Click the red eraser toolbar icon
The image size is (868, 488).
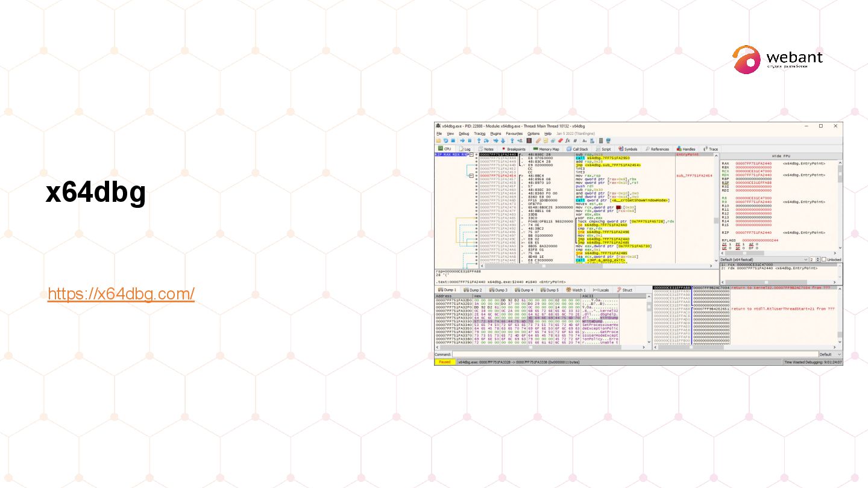tap(561, 140)
